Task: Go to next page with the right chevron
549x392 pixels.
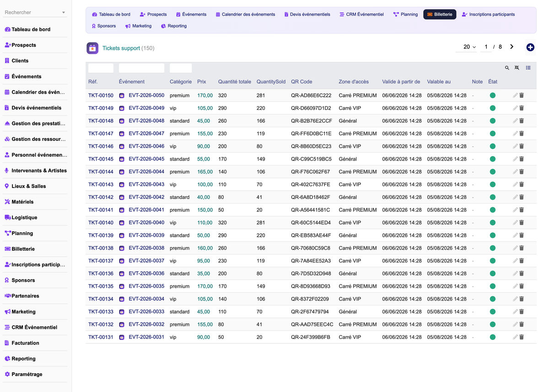Action: coord(512,47)
